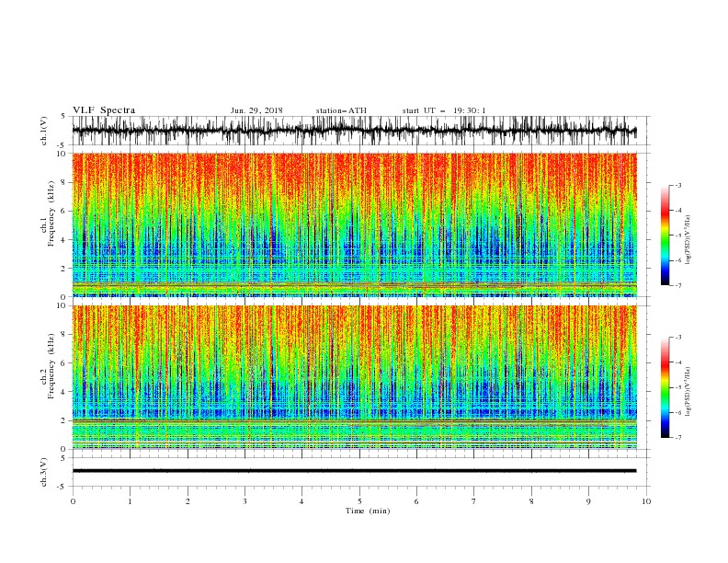
Task: Click time axis tick label "2"
Action: [x=188, y=501]
